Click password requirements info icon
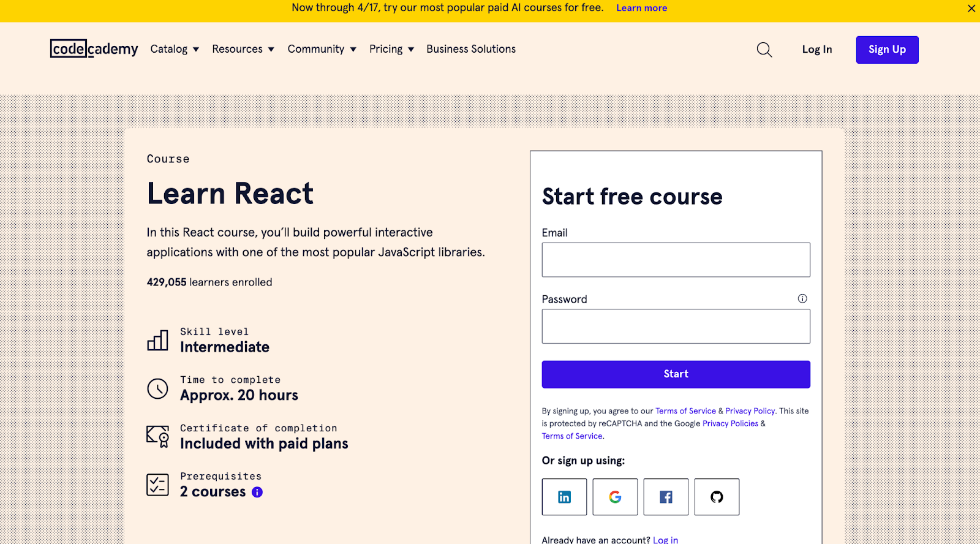Image resolution: width=980 pixels, height=544 pixels. [802, 298]
